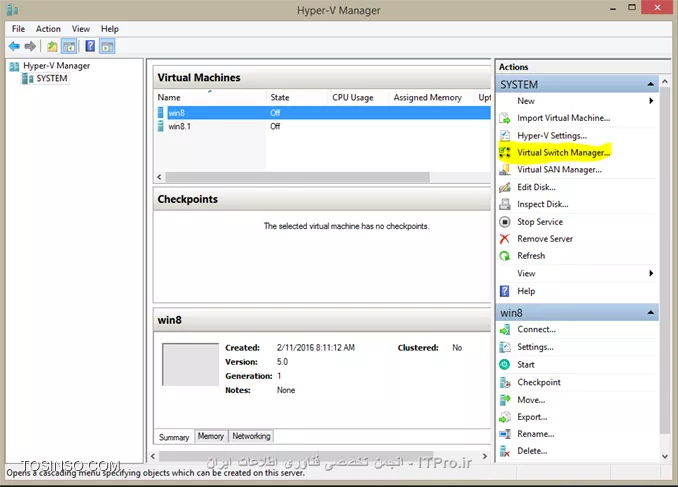Screen dimensions: 678x487
Task: Click the Delete icon
Action: pyautogui.click(x=505, y=451)
